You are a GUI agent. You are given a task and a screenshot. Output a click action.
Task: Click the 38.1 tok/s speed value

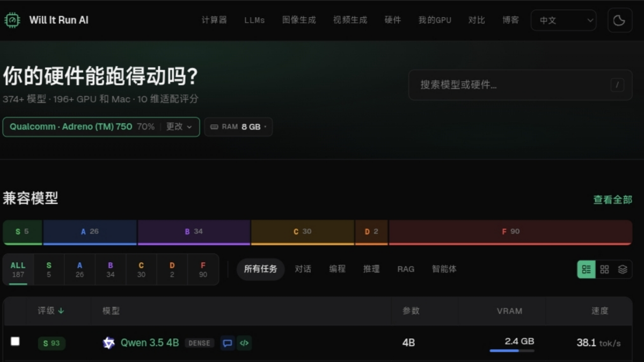coord(598,343)
